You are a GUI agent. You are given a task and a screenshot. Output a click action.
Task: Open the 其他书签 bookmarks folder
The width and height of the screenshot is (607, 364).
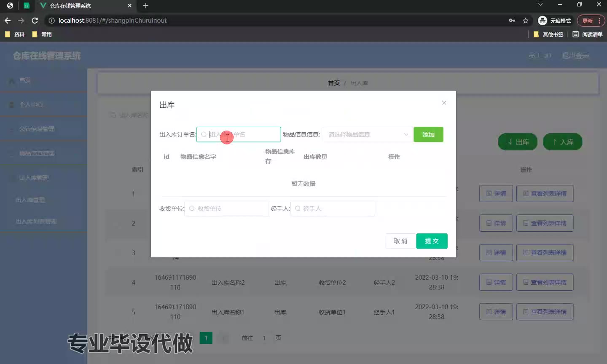tap(548, 35)
